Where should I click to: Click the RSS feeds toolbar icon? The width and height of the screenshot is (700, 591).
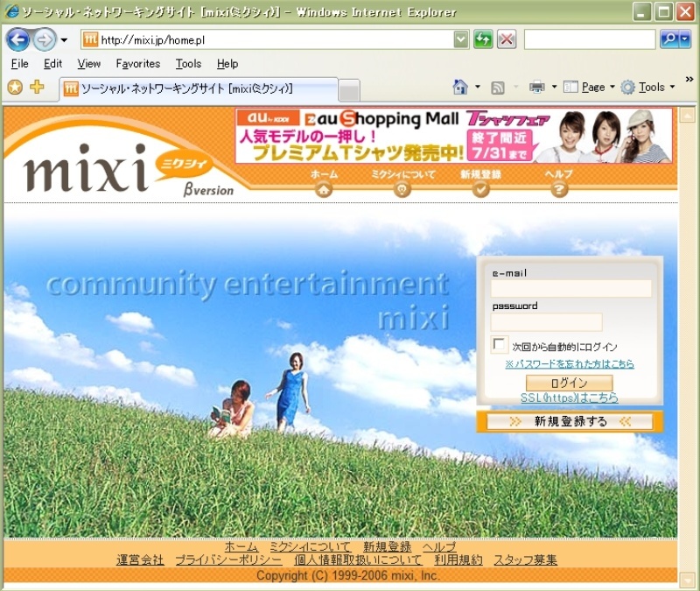point(497,88)
